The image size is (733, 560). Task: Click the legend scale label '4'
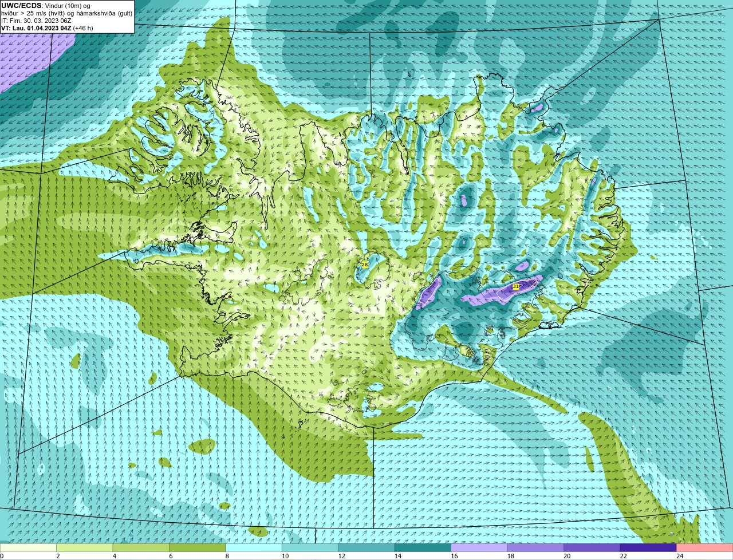point(114,556)
